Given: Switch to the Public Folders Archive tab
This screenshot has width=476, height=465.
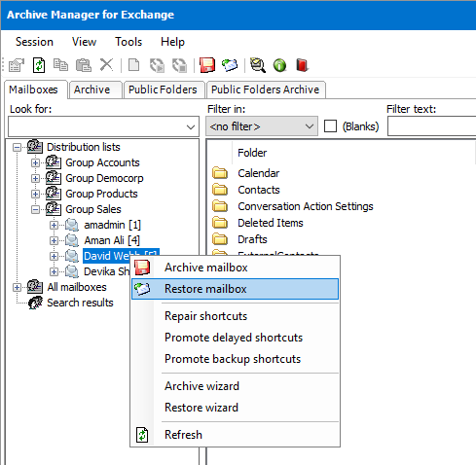Looking at the screenshot, I should point(266,89).
